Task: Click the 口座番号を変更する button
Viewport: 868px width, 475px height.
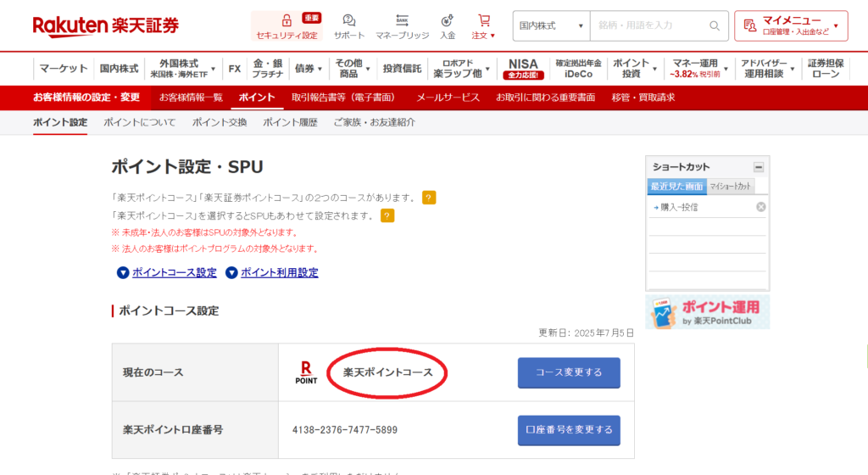Action: [x=569, y=430]
